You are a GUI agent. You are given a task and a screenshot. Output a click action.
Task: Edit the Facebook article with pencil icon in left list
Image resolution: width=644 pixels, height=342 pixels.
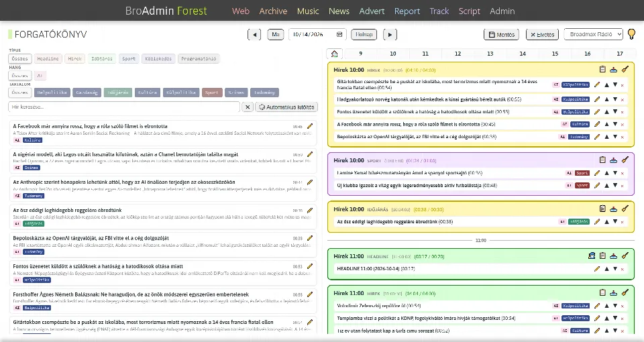(x=310, y=127)
